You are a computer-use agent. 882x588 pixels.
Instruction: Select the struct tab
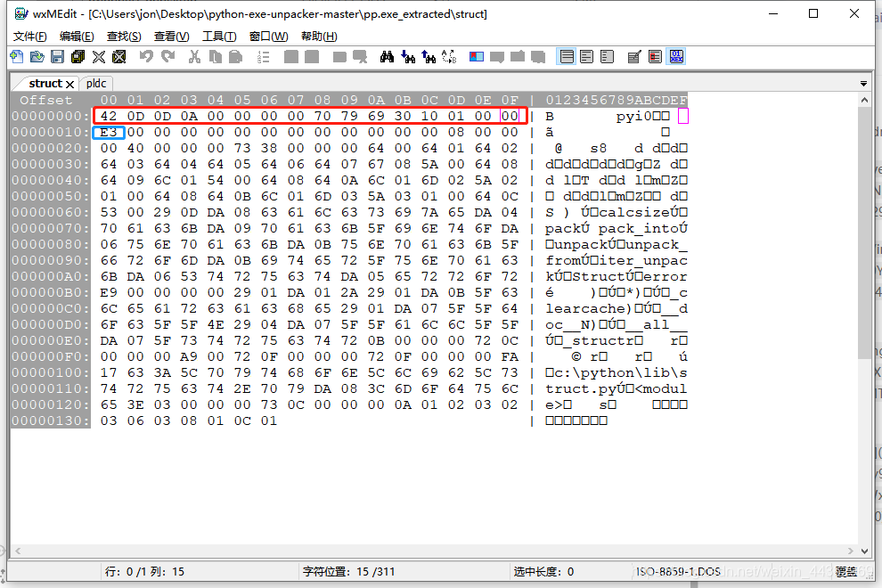45,83
